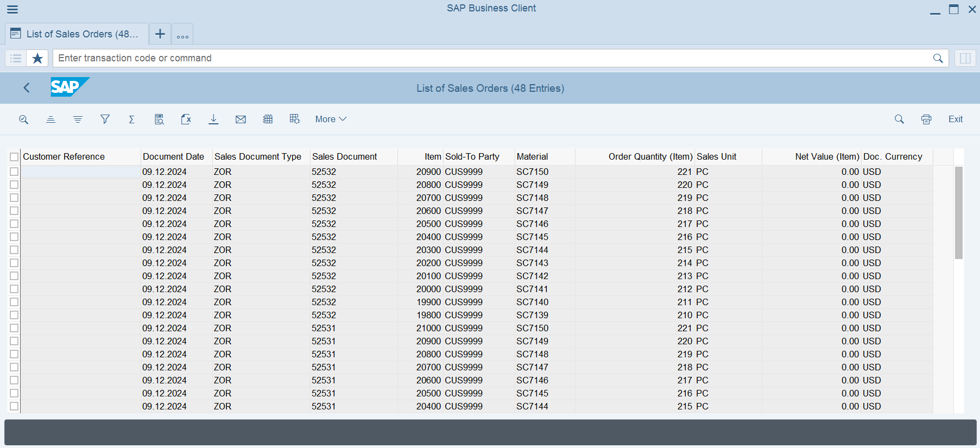This screenshot has width=980, height=448.
Task: Go back with the left chevron
Action: pyautogui.click(x=27, y=88)
